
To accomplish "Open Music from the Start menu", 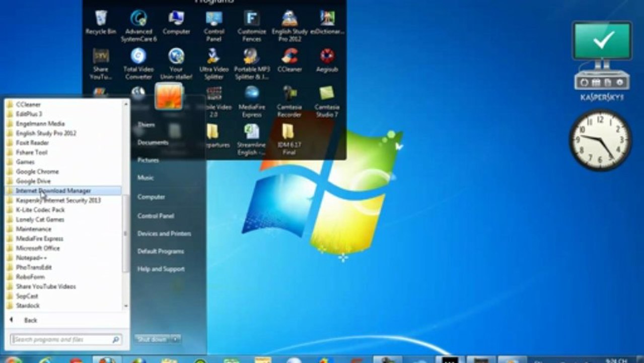I will (x=146, y=178).
